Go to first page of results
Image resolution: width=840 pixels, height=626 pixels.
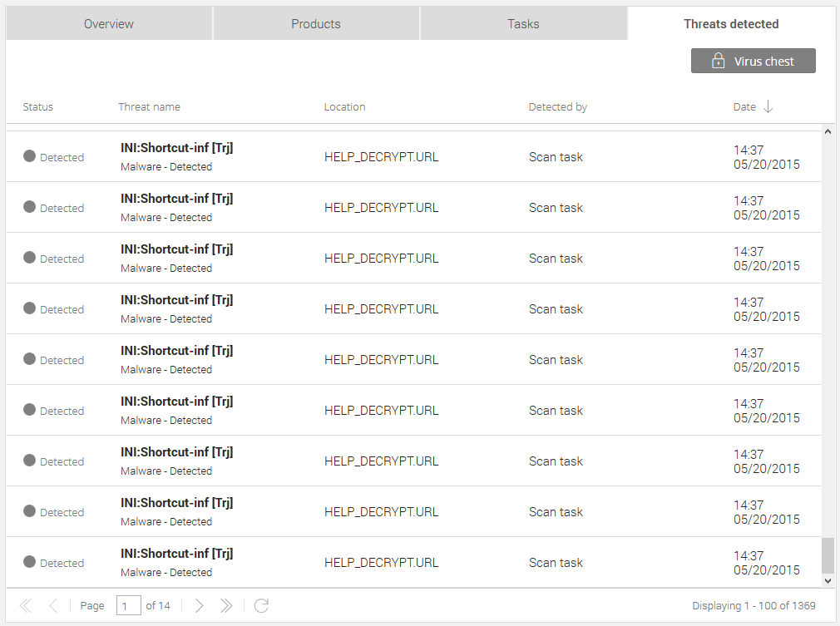tap(25, 606)
